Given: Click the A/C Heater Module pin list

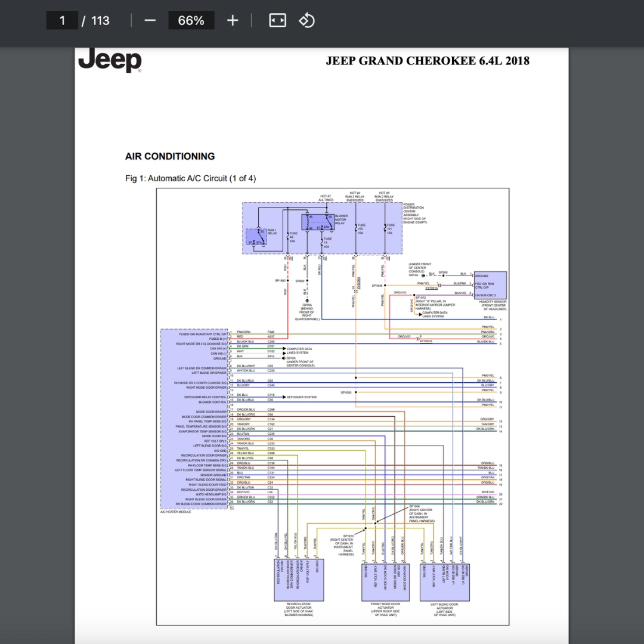Looking at the screenshot, I should tap(194, 417).
